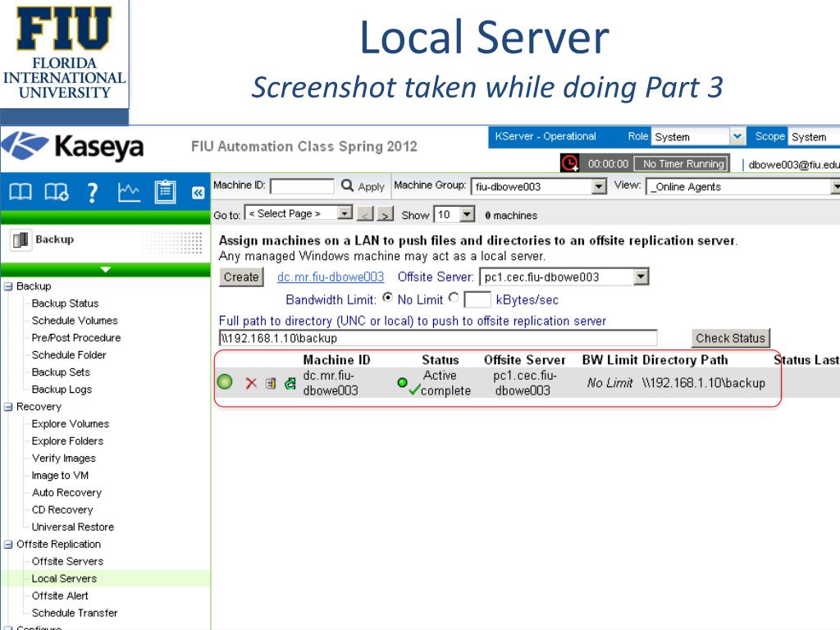Open Schedule Volumes page
This screenshot has height=630, width=840.
(x=75, y=321)
